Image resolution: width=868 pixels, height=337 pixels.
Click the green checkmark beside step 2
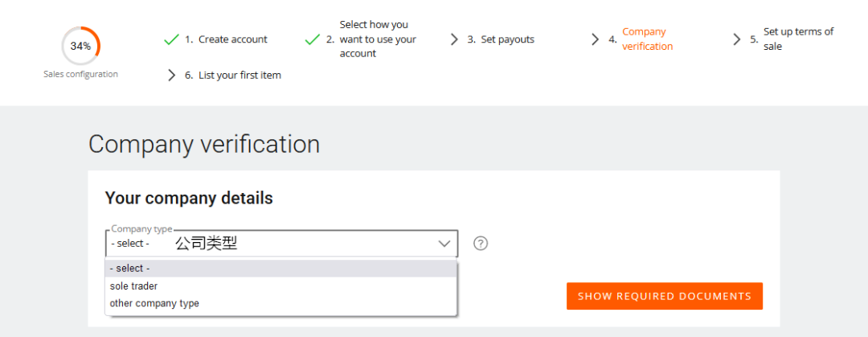point(313,39)
